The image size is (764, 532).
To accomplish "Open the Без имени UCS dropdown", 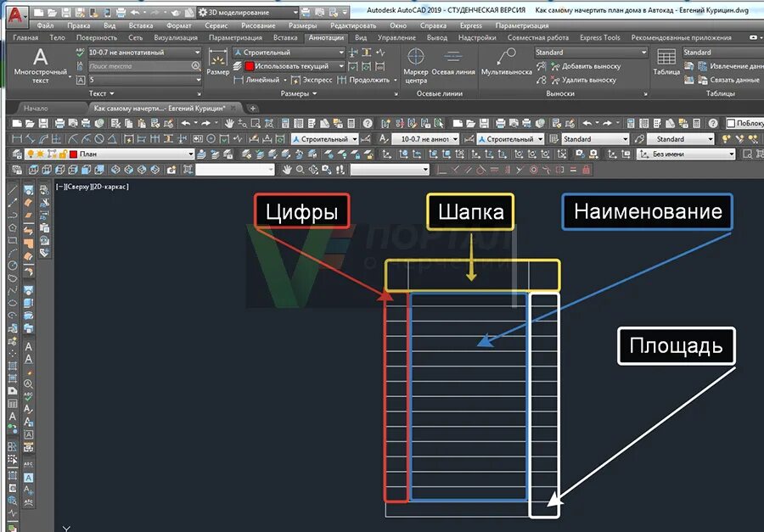I will 686,154.
